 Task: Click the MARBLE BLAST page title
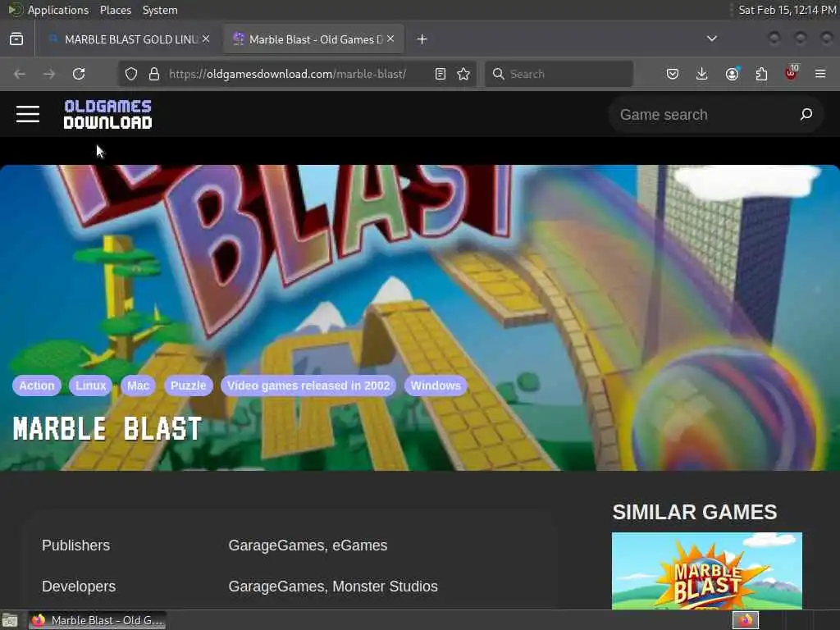107,429
